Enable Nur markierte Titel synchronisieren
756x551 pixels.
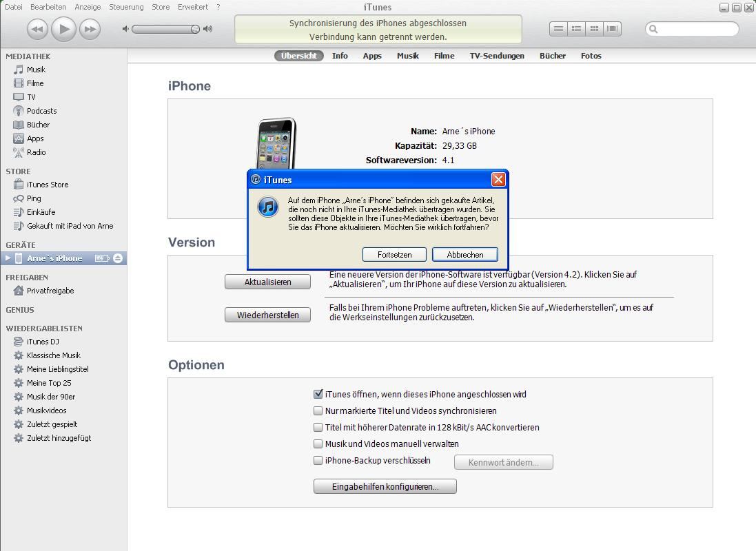coord(318,410)
